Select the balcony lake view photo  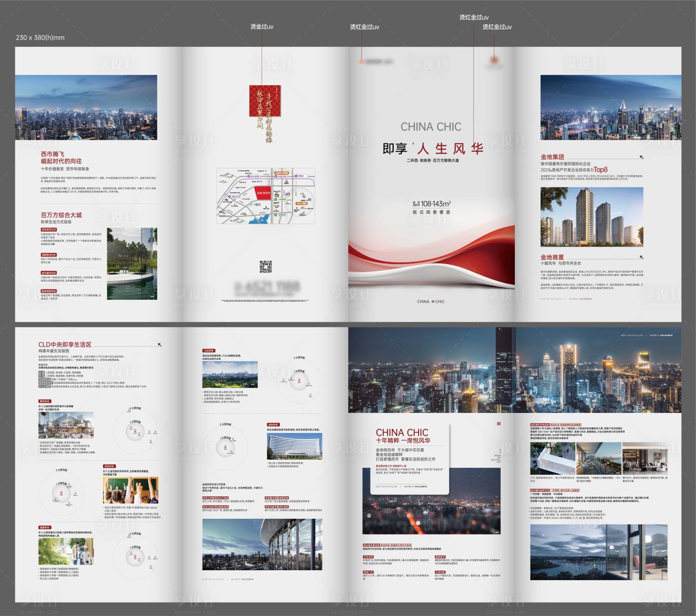599,552
